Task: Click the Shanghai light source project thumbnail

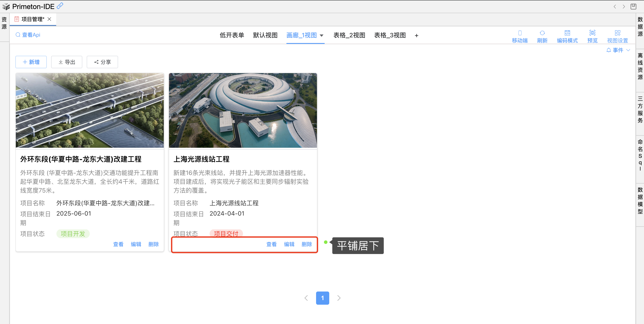Action: click(x=243, y=110)
